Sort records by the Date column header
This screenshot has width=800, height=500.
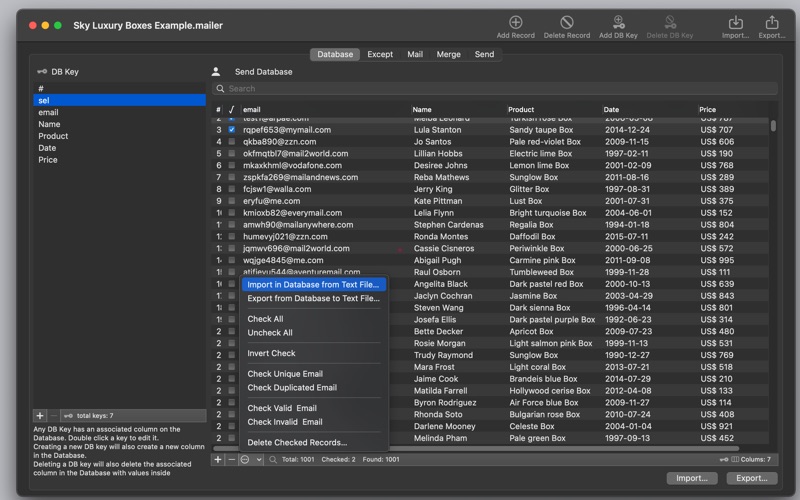coord(611,109)
